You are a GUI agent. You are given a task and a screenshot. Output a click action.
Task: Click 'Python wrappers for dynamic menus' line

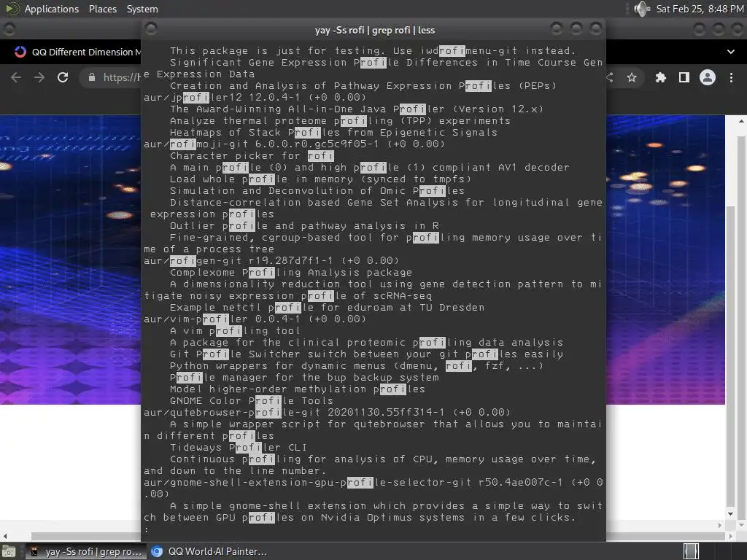pyautogui.click(x=356, y=366)
